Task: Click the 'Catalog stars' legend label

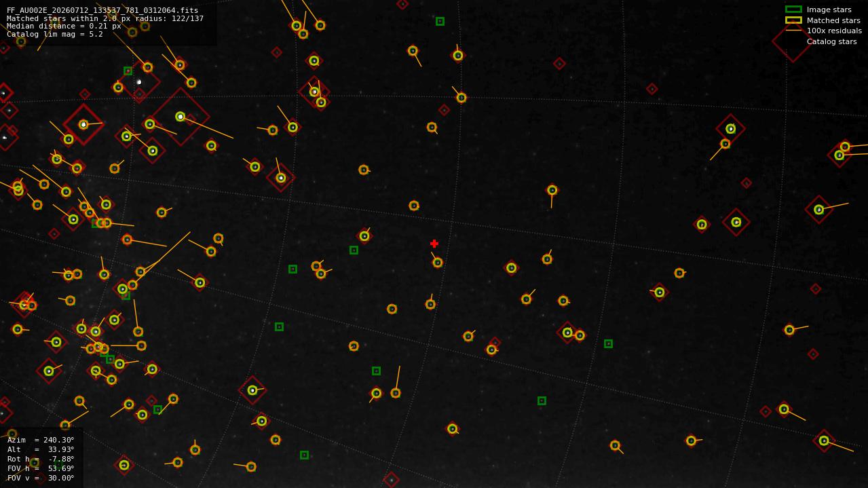Action: coord(831,41)
